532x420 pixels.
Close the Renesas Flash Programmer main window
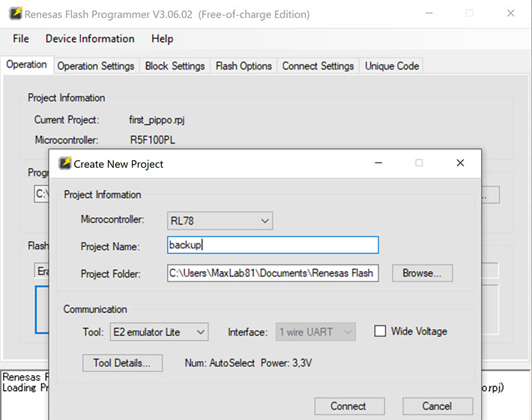coord(510,13)
